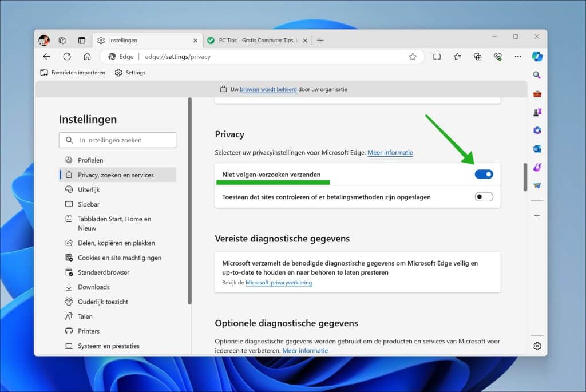
Task: Turn off Niet volgen-verzoeken verzenden toggle
Action: (x=484, y=174)
